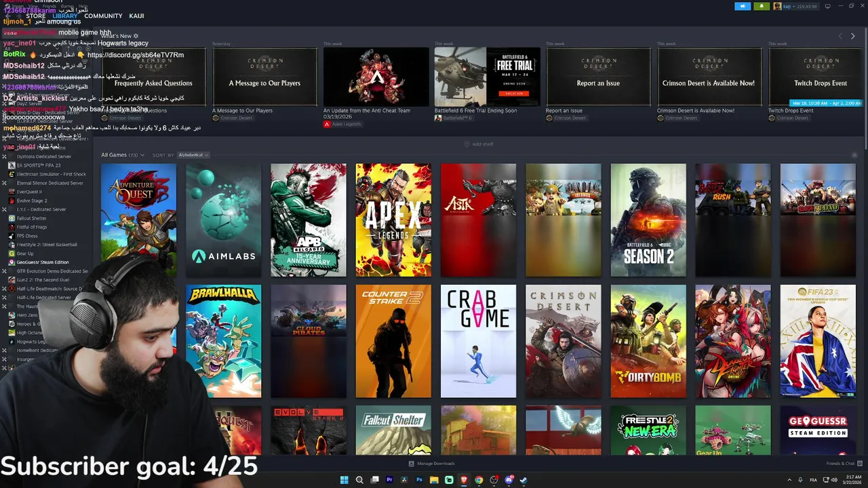Open Sort By Alphabetical dropdown
The width and height of the screenshot is (868, 488).
pos(193,155)
